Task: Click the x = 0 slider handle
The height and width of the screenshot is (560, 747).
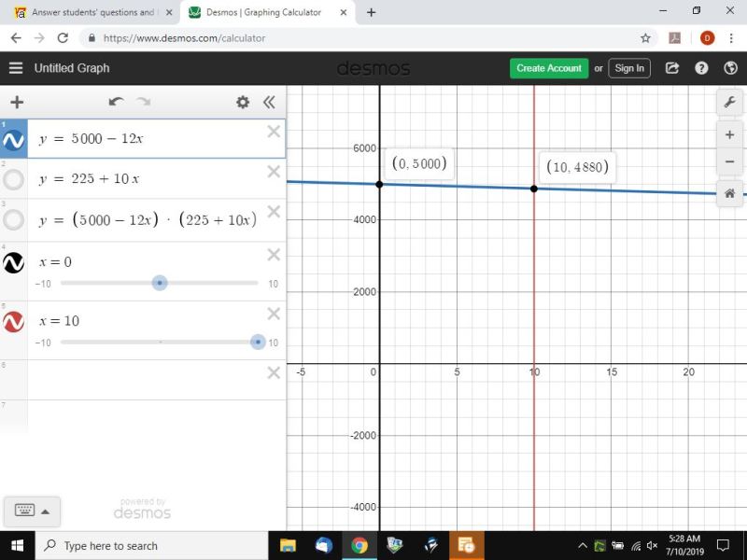Action: click(160, 283)
